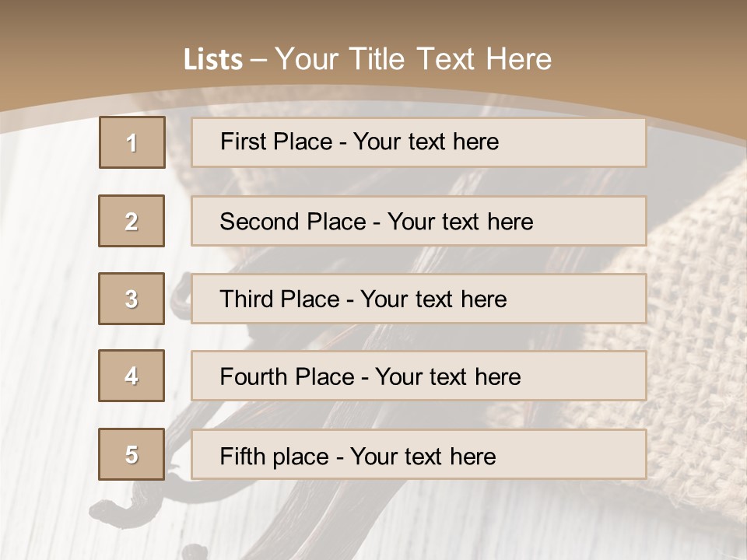The height and width of the screenshot is (560, 747).
Task: Click the words 'Fourth Place' in list
Action: 287,376
